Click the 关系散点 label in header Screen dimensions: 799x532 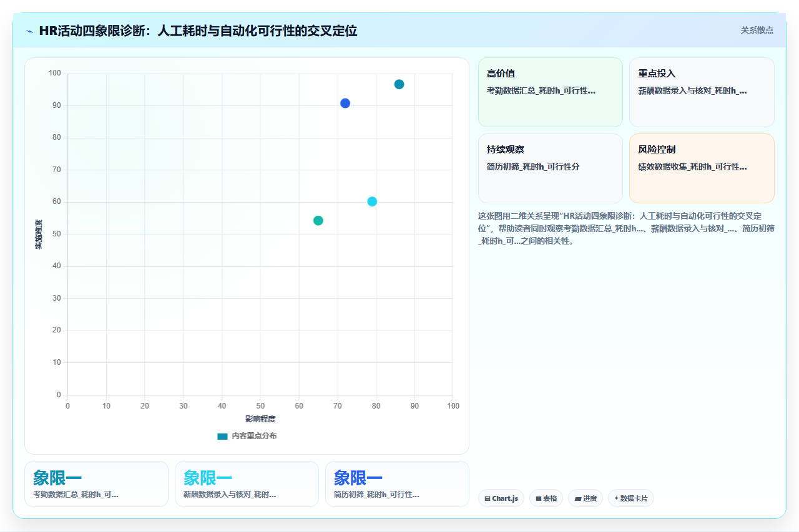[757, 30]
